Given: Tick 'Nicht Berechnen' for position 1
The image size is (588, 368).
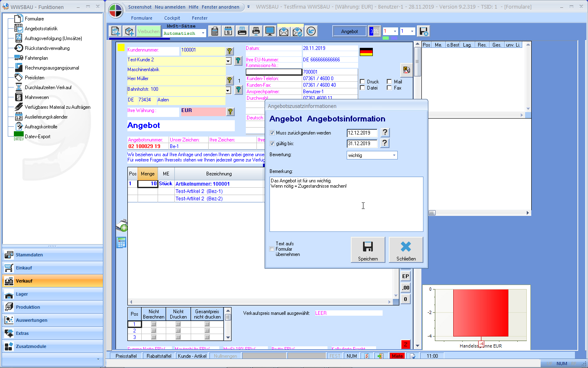Looking at the screenshot, I should tap(154, 324).
